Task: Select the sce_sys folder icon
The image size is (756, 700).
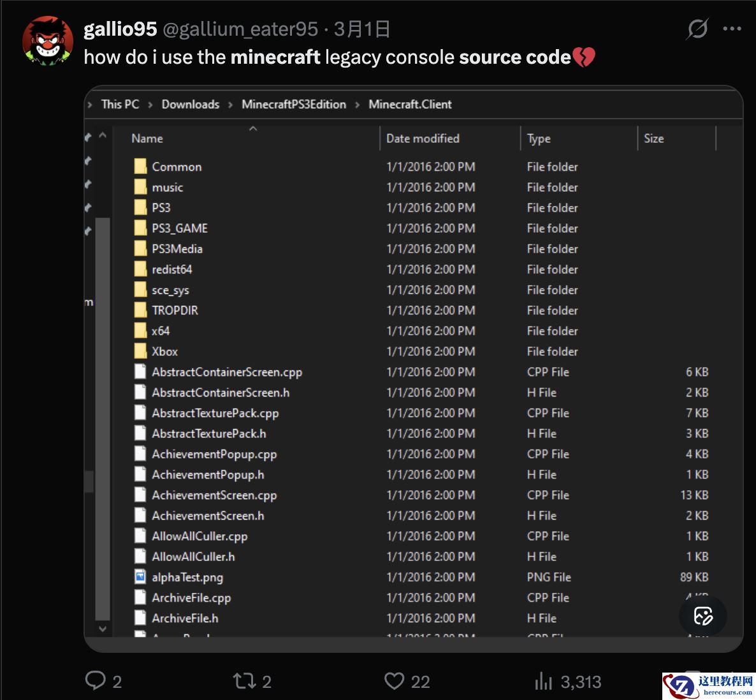Action: point(140,289)
